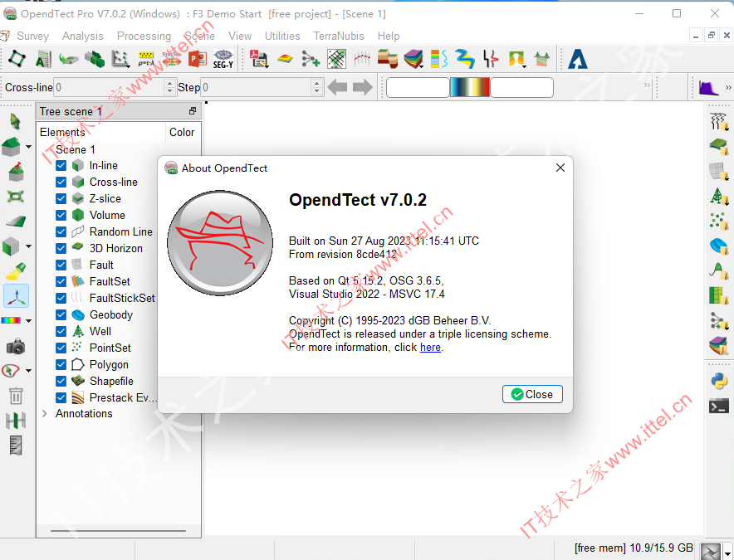This screenshot has height=560, width=734.
Task: Open the Survey menu
Action: pos(32,36)
